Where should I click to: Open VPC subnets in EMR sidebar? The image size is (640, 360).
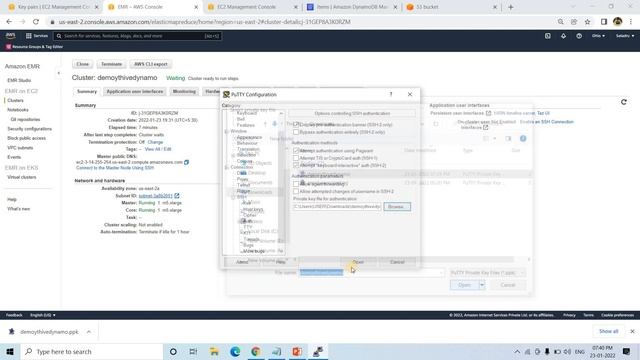coord(20,148)
